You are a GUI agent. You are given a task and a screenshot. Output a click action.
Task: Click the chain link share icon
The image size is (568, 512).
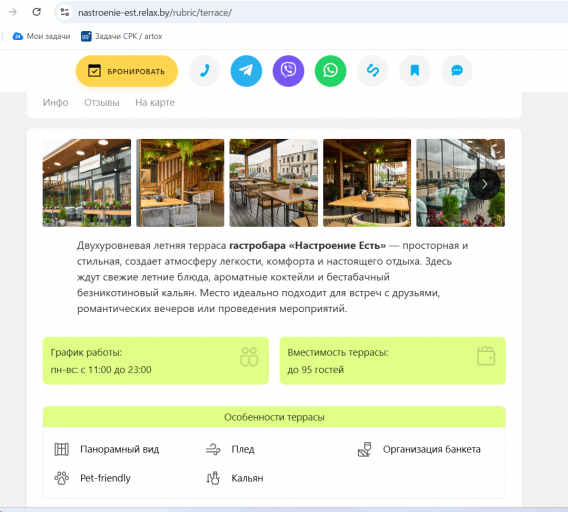coord(373,71)
